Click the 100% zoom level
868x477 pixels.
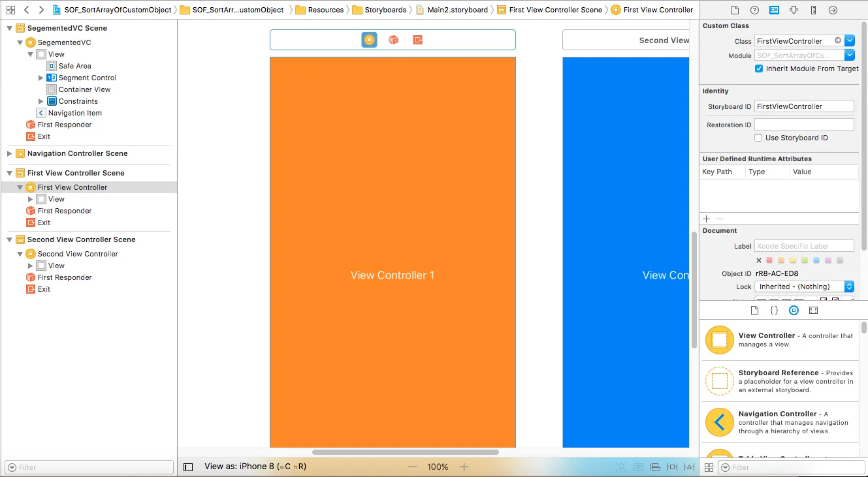438,467
